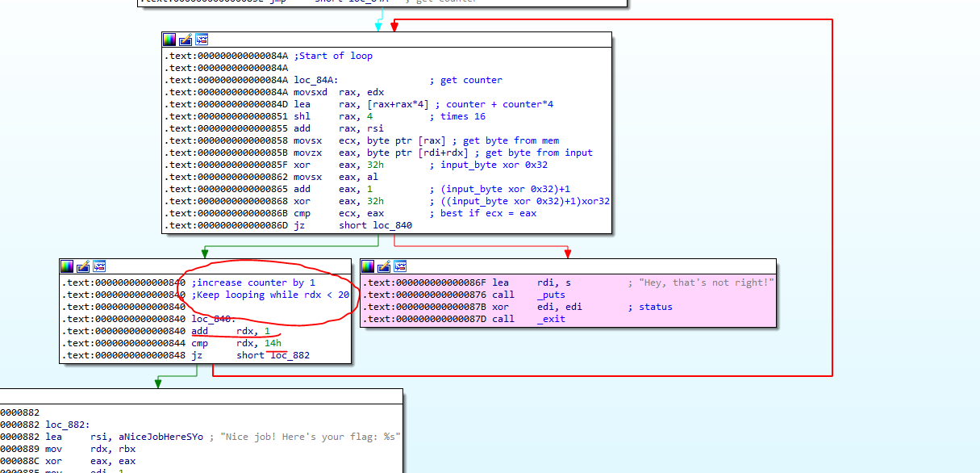Click the ';increase counter by 1' comment
980x473 pixels.
(253, 283)
